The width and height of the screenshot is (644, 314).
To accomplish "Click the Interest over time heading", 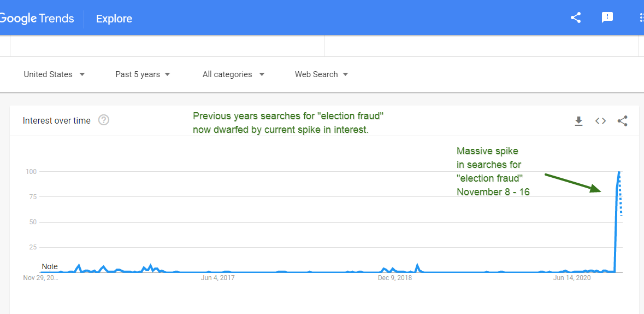I will click(57, 121).
